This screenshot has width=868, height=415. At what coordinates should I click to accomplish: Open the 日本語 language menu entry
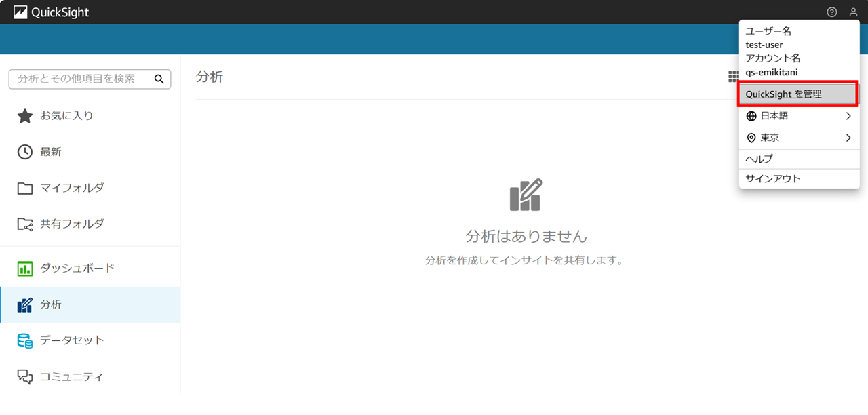click(x=799, y=116)
